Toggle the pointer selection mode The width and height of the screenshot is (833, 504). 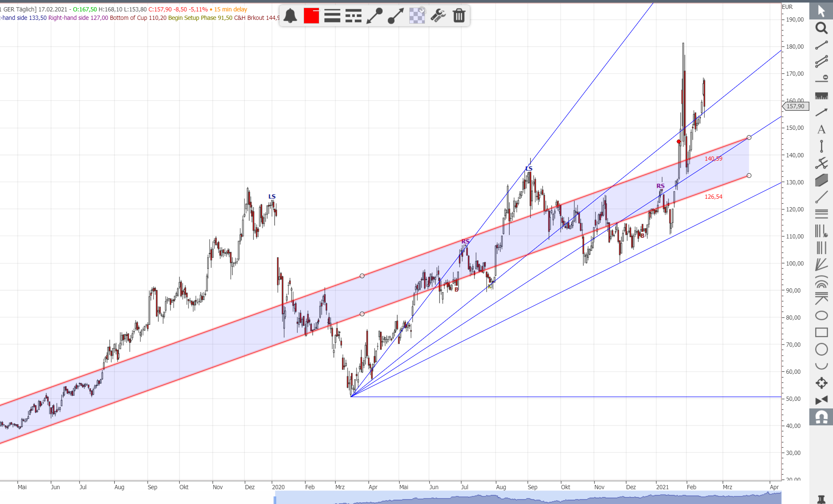click(x=821, y=11)
